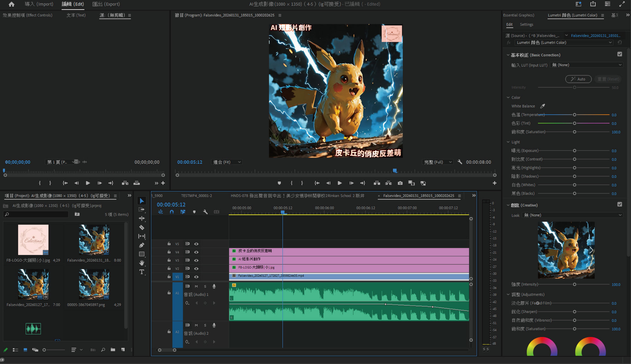Viewport: 631px width, 364px height.
Task: Click the Exposure slider handle
Action: coord(575,151)
